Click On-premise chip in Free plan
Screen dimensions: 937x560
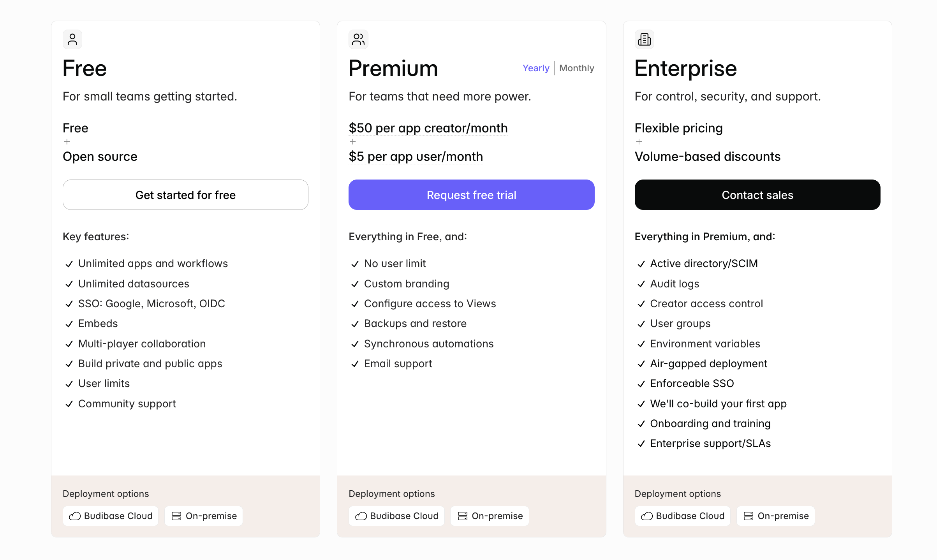point(204,516)
